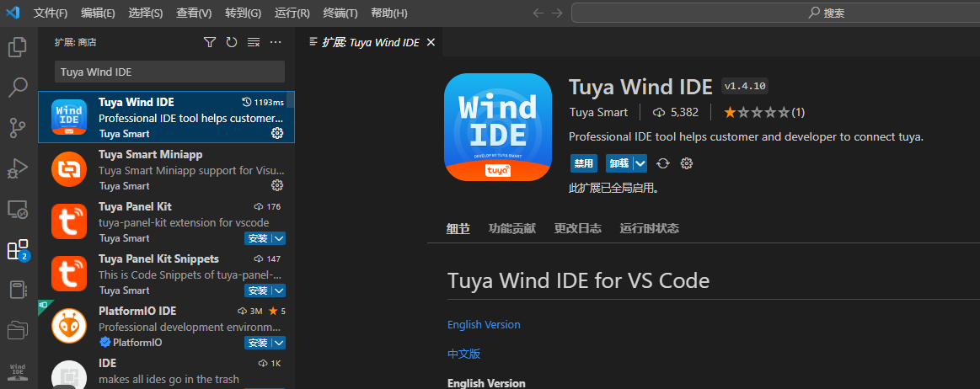Open the gear settings on extension detail page
The height and width of the screenshot is (389, 980).
pyautogui.click(x=686, y=163)
